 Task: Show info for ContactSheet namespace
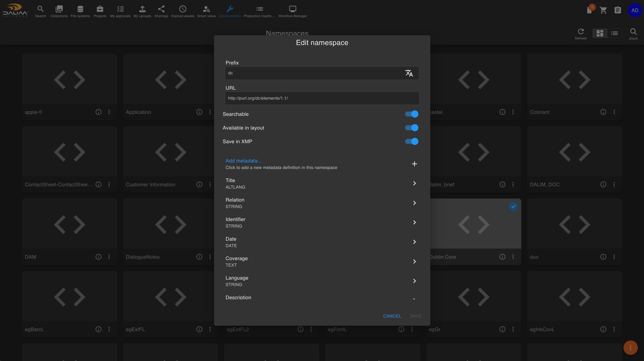coord(99,185)
